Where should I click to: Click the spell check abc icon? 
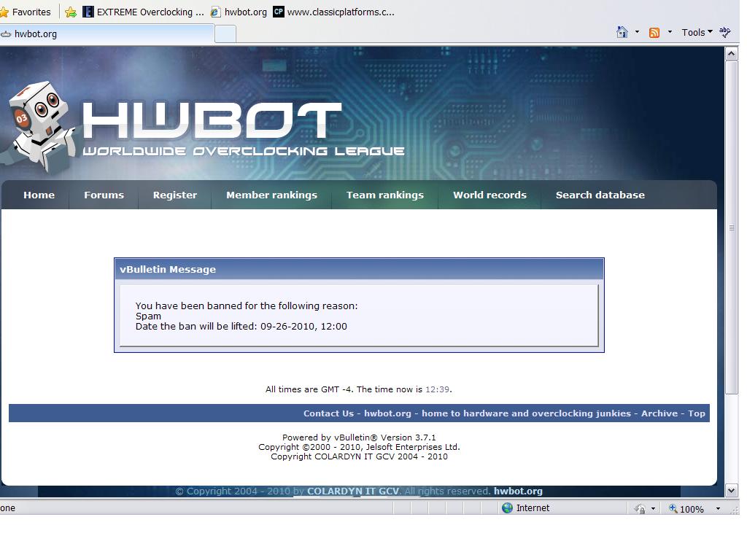point(725,32)
